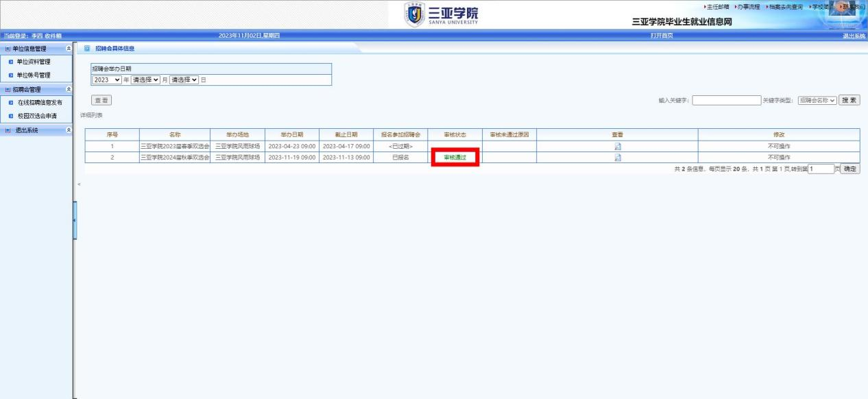Collapse the 招聘会管理 section chevron

[x=68, y=89]
